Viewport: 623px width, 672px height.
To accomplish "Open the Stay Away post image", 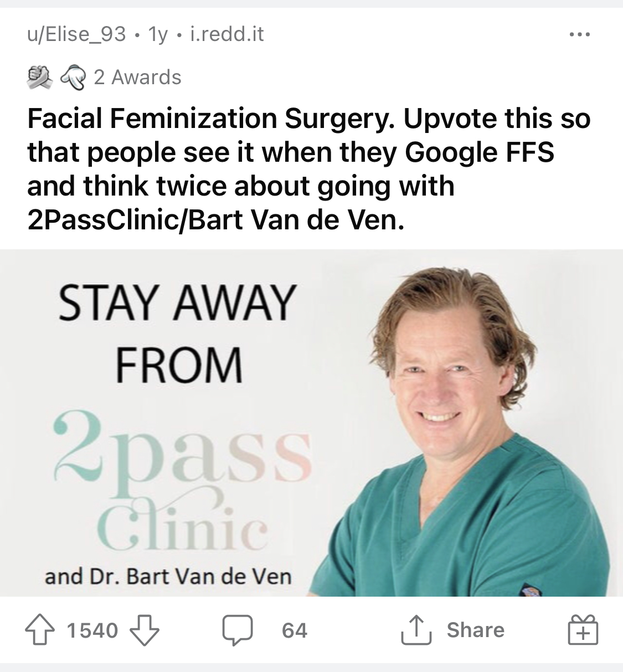I will [311, 423].
